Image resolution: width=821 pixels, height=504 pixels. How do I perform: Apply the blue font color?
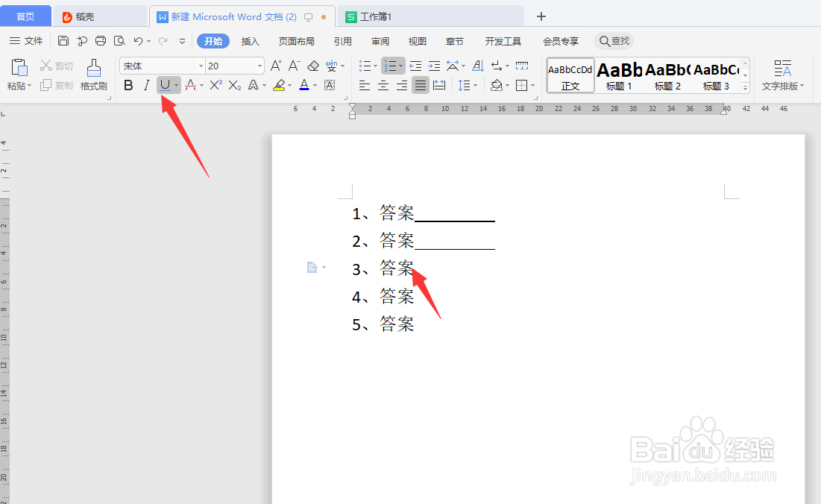(304, 85)
